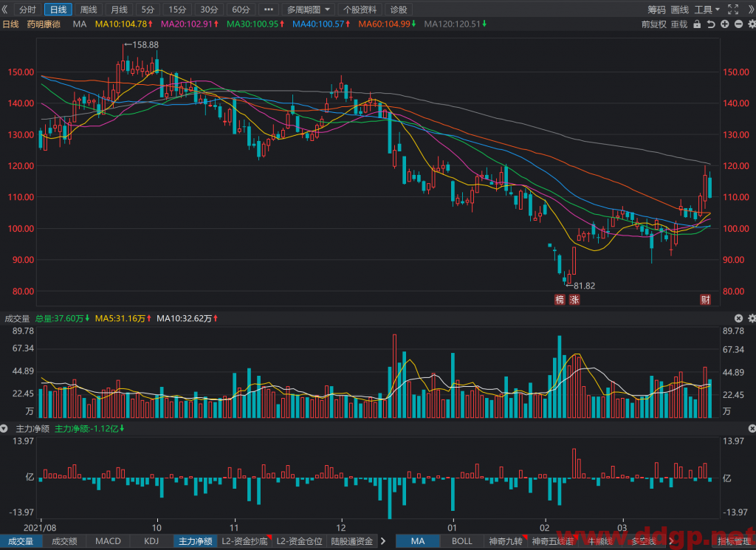The image size is (756, 550).
Task: Select BOLL main chart indicator
Action: click(462, 541)
